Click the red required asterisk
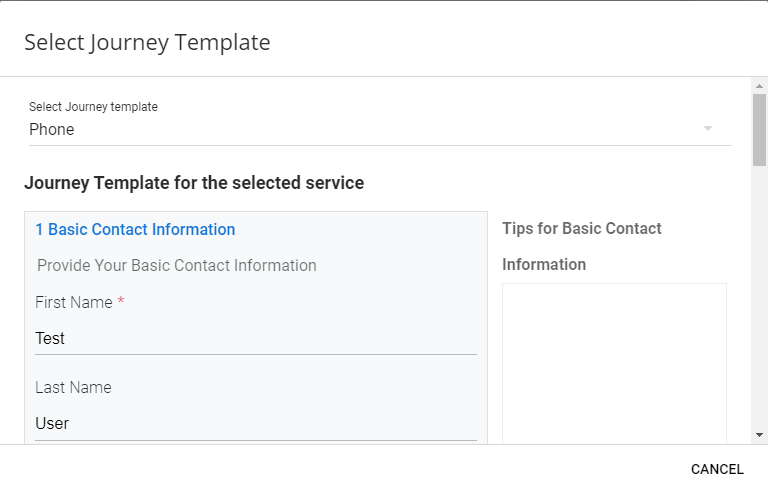The width and height of the screenshot is (768, 495). click(x=120, y=300)
